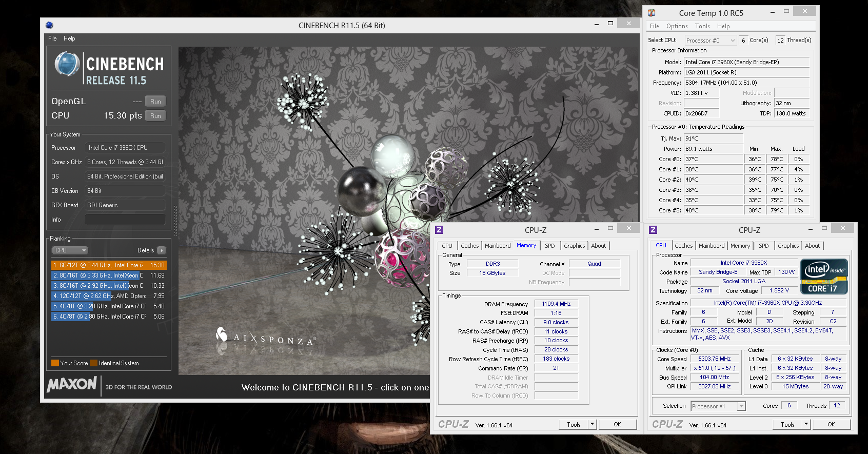Click the CAS# Latency value 9.0 clocks
This screenshot has height=454, width=868.
pos(556,322)
